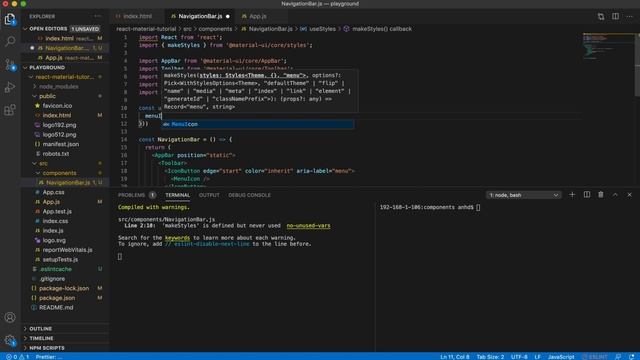Select terminal dropdown '1: node, bash'
Image resolution: width=640 pixels, height=360 pixels.
(x=523, y=195)
